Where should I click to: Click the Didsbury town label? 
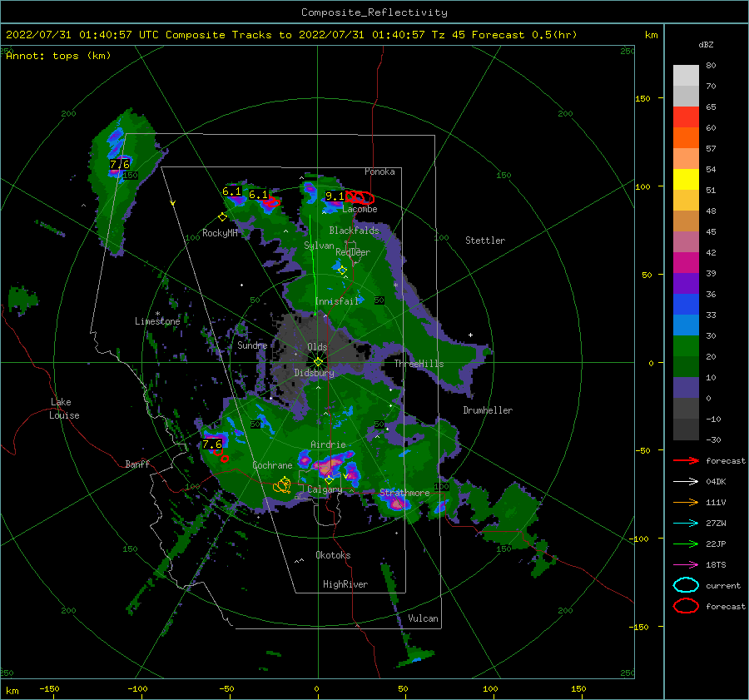tap(315, 373)
